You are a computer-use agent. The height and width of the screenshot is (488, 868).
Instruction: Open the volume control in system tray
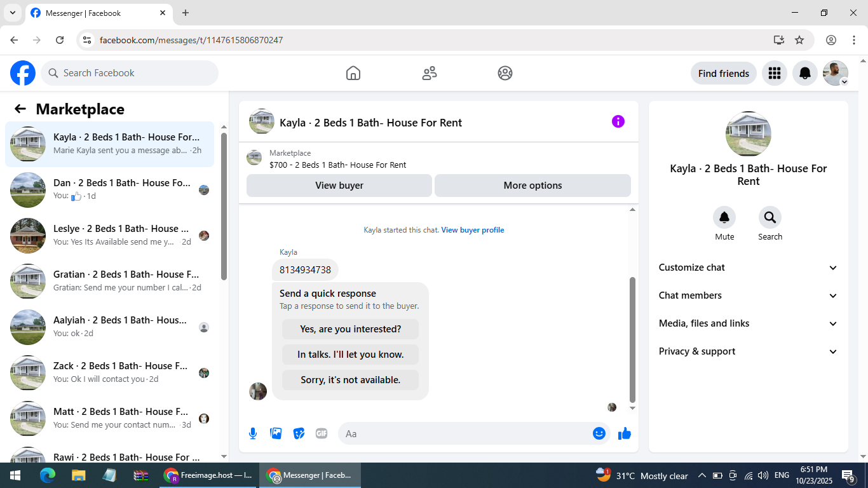point(763,475)
